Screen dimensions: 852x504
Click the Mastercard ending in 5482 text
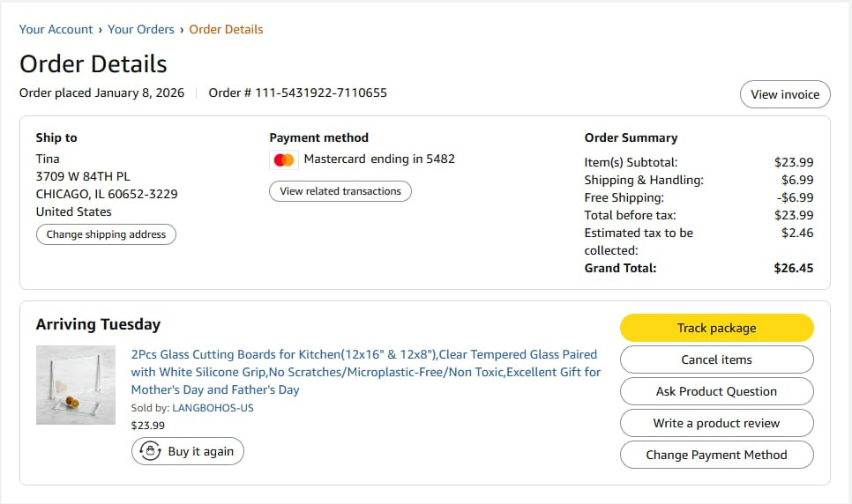[379, 159]
